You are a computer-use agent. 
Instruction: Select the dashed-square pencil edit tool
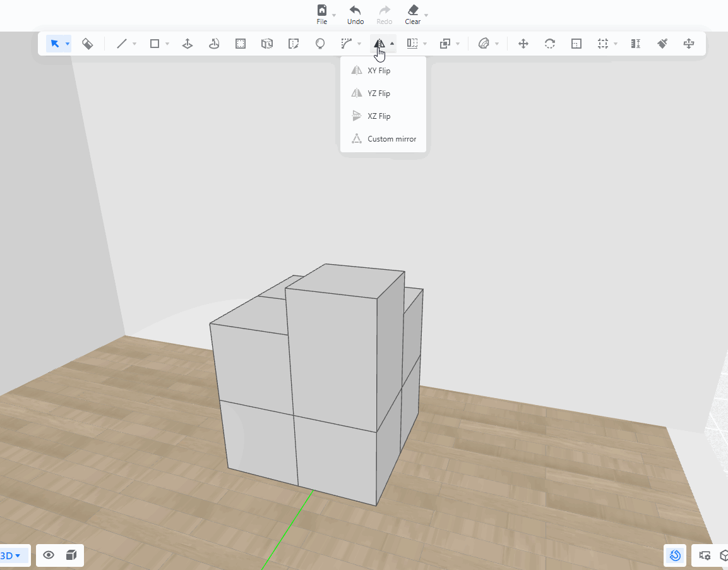click(294, 44)
